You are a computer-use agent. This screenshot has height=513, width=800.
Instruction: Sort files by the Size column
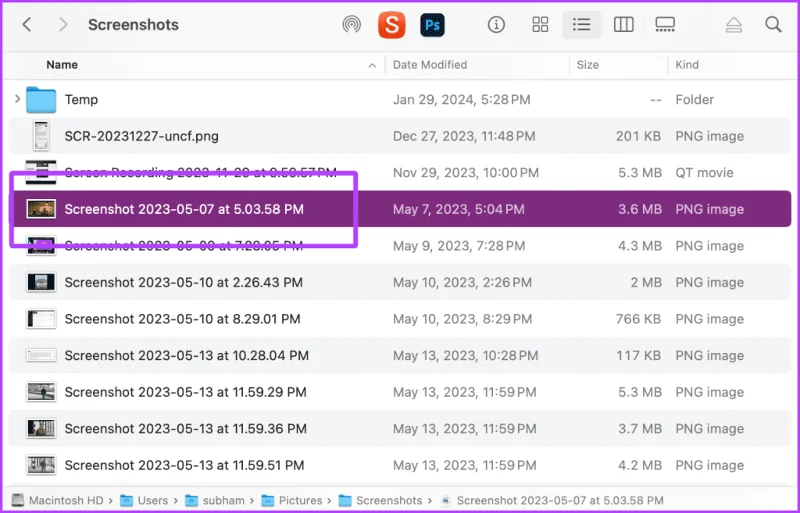pyautogui.click(x=587, y=65)
